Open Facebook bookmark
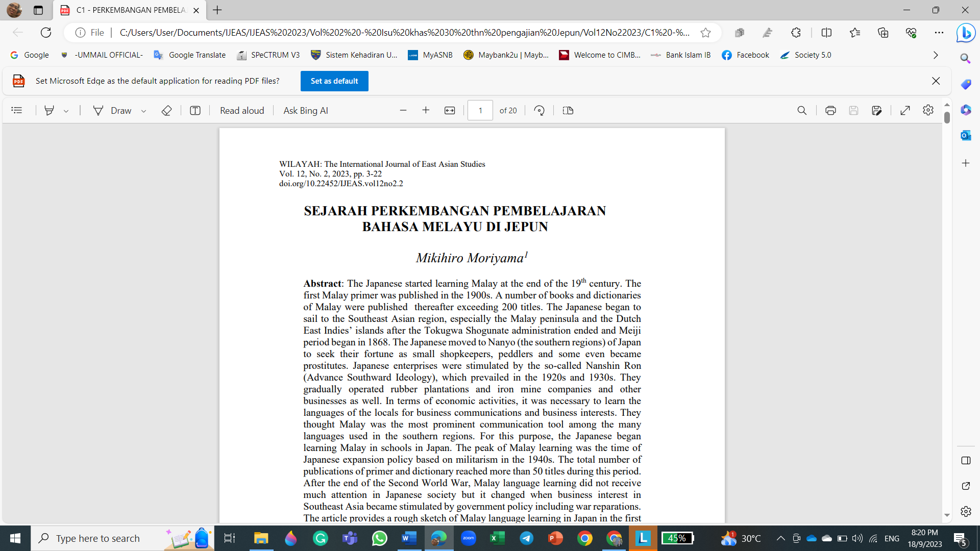 tap(745, 55)
